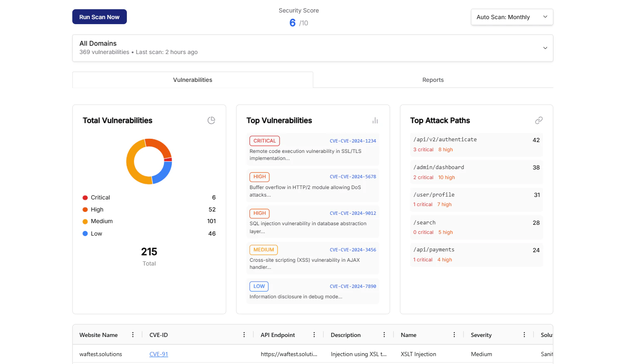Click the Security Score value 6
This screenshot has height=364, width=627.
pos(292,23)
